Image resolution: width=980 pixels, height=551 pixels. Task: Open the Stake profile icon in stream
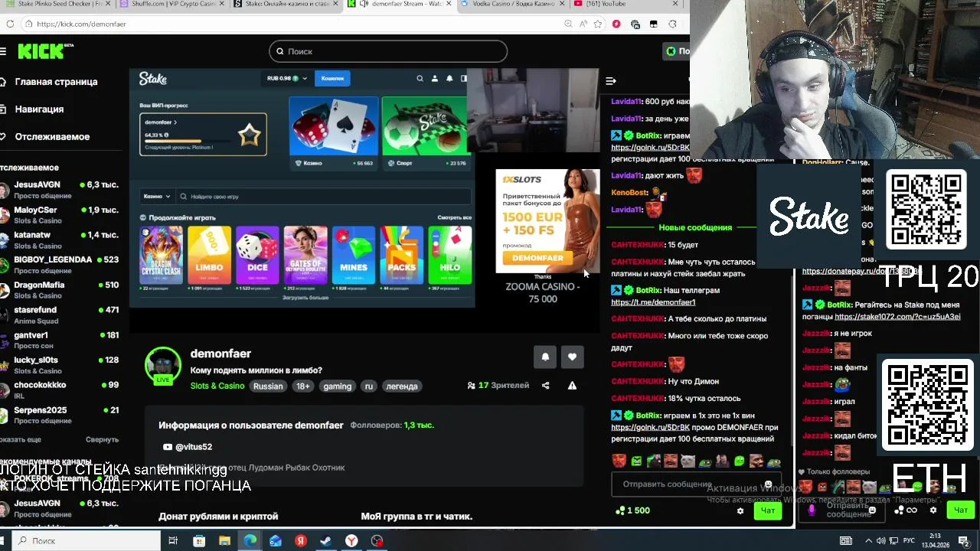tap(434, 78)
